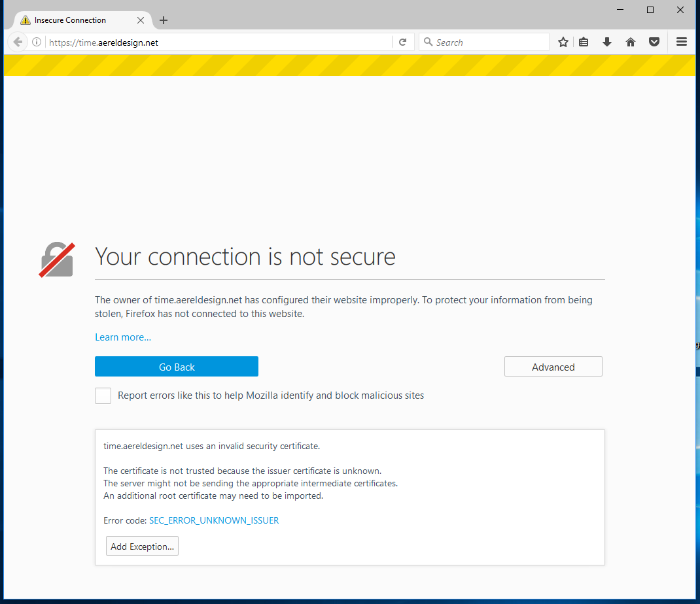
Task: Open a new tab with plus button
Action: (164, 20)
